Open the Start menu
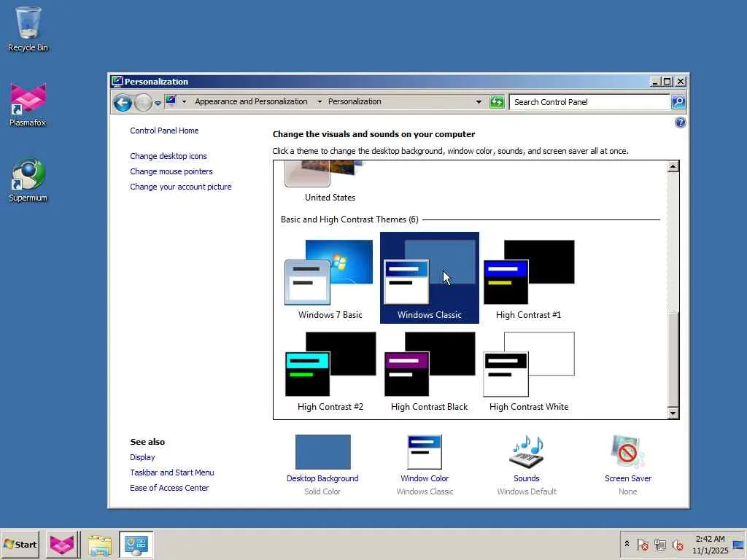The height and width of the screenshot is (560, 747). [20, 544]
